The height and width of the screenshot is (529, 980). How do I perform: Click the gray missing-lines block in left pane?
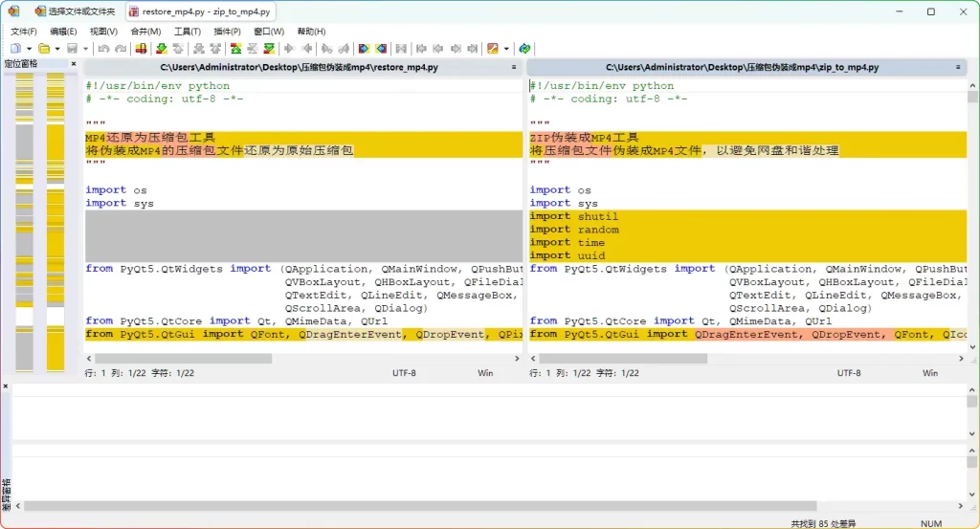tap(303, 236)
